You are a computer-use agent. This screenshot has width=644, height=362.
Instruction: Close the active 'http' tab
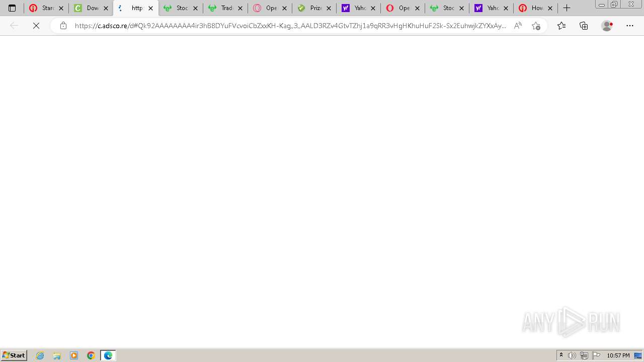point(150,8)
